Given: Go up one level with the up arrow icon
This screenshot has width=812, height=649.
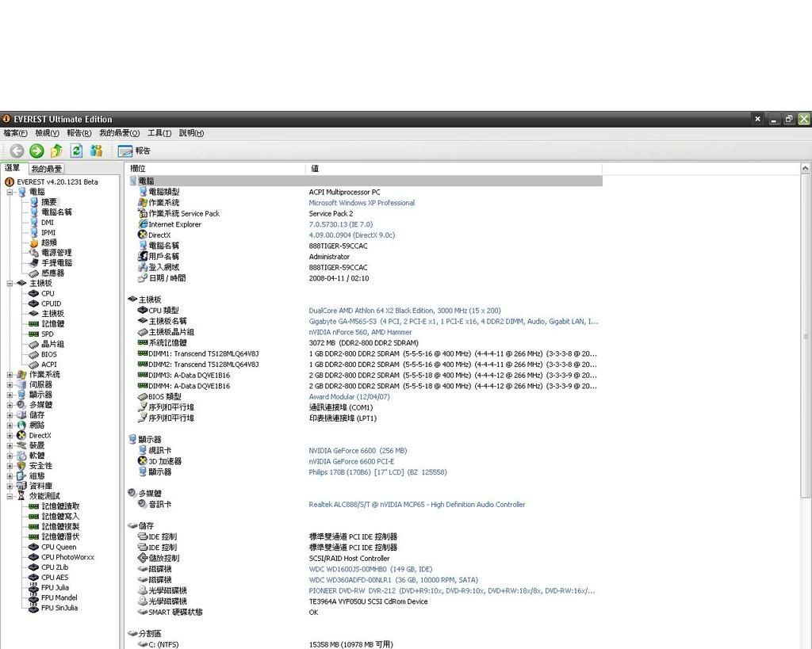Looking at the screenshot, I should point(56,151).
